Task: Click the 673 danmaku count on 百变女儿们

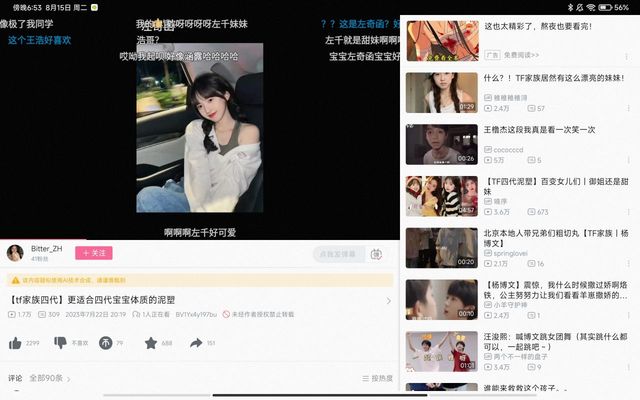Action: tap(538, 212)
